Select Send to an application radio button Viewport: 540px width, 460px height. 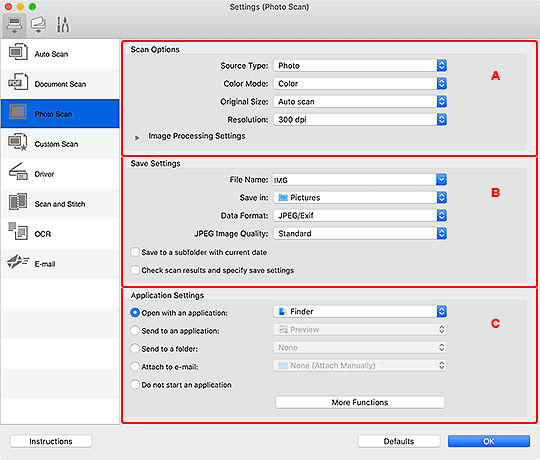tap(135, 331)
